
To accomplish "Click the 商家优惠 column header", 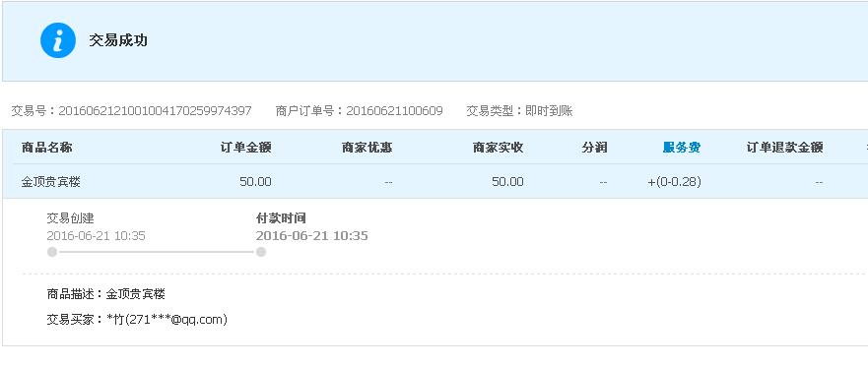I will coord(367,148).
